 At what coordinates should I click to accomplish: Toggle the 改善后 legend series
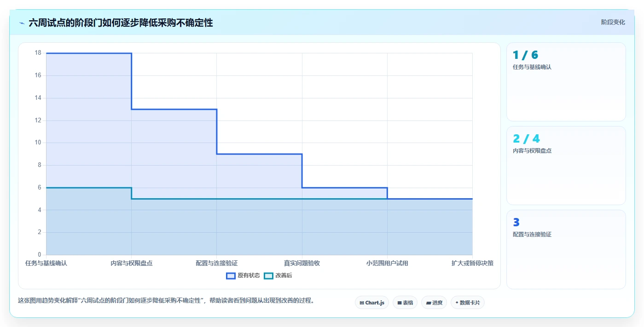click(x=278, y=275)
